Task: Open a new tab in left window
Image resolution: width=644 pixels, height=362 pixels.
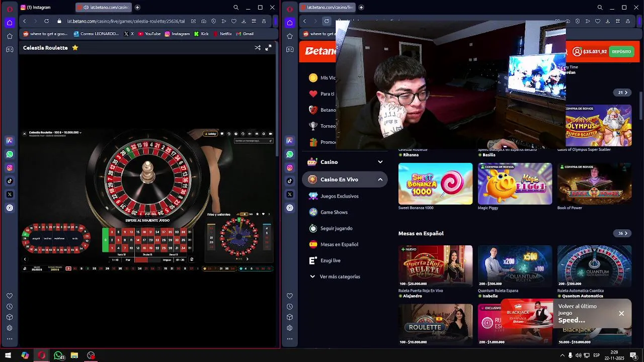Action: point(137,8)
